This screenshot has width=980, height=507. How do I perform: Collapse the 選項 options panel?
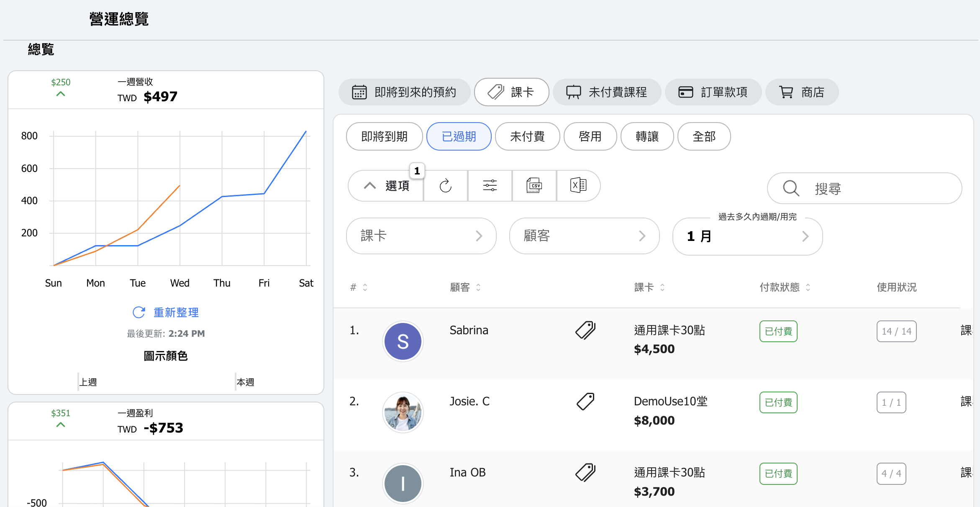tap(386, 186)
